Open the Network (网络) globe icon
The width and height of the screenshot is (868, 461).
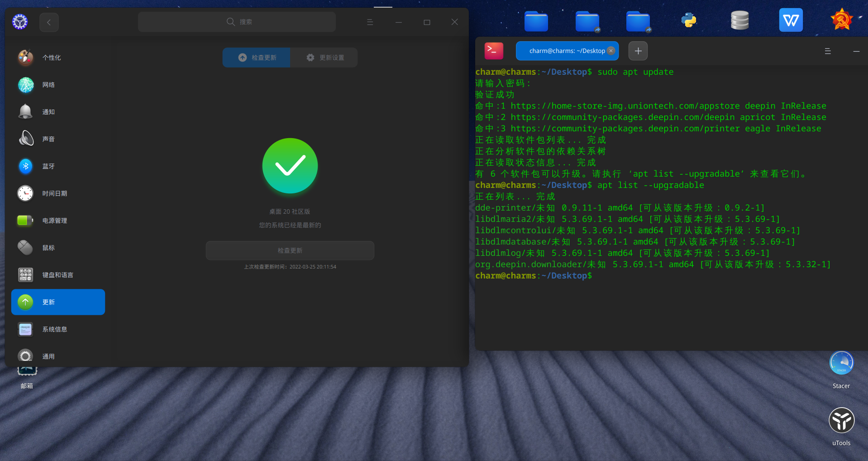[x=25, y=85]
